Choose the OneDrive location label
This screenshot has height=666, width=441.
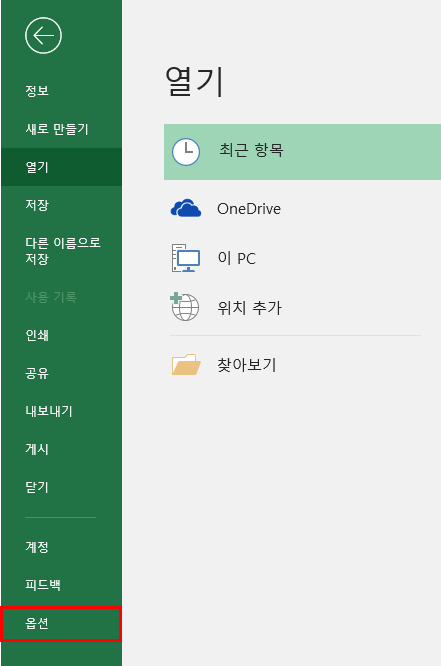[x=249, y=209]
